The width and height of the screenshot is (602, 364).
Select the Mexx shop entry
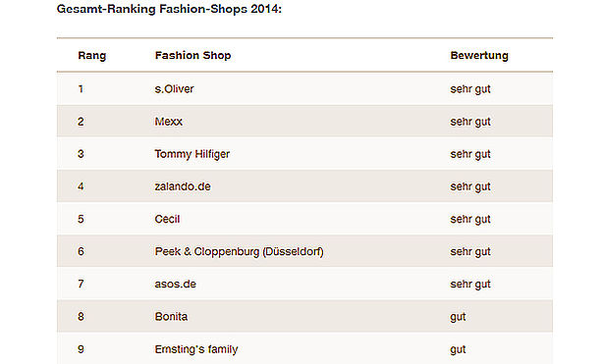coord(169,122)
